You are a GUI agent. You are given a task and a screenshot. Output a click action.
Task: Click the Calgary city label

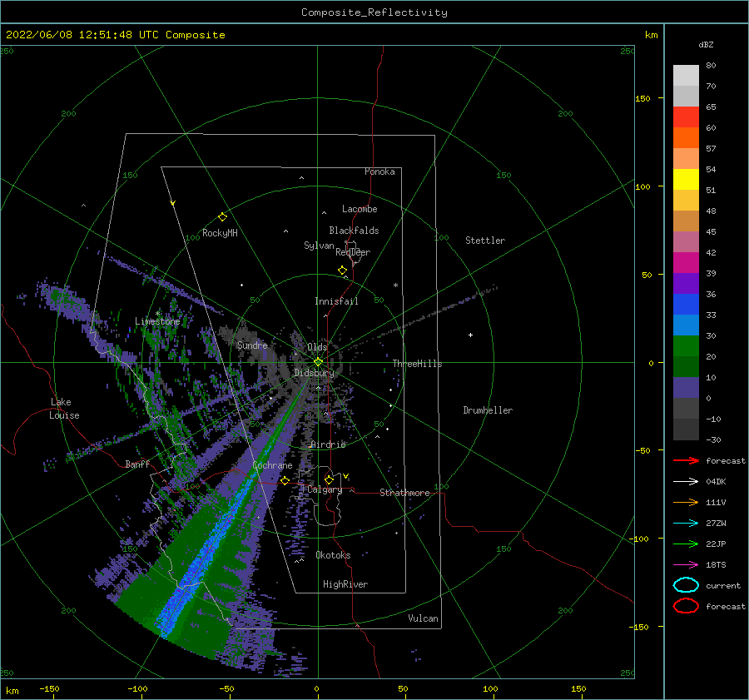tap(325, 489)
